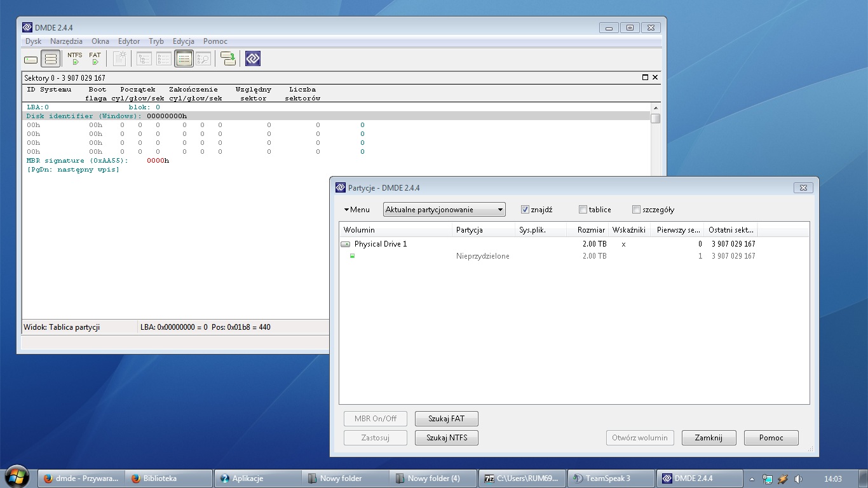868x488 pixels.
Task: Select the 'Physical Drive 1' row
Action: coord(574,244)
